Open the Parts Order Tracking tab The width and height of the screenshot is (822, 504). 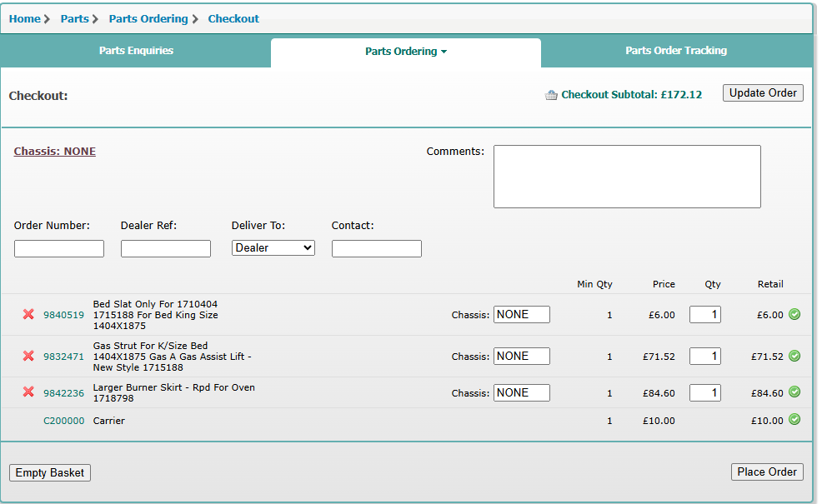point(676,51)
